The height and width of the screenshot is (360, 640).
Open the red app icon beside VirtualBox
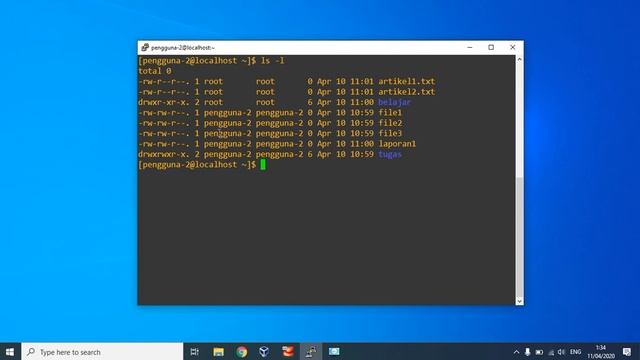coord(288,351)
